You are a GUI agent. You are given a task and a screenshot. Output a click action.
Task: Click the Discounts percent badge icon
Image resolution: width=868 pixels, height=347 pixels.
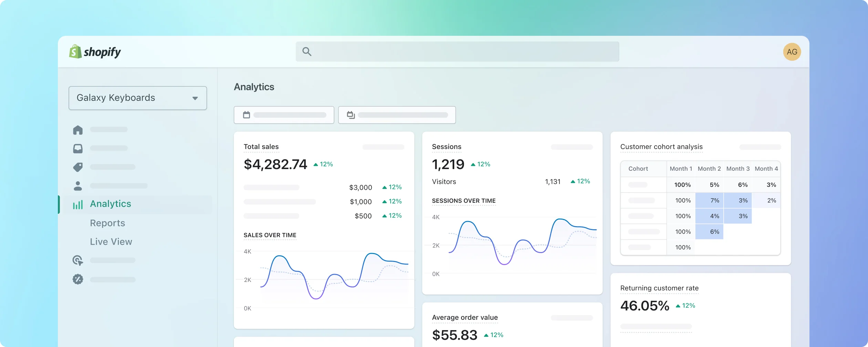click(x=78, y=279)
